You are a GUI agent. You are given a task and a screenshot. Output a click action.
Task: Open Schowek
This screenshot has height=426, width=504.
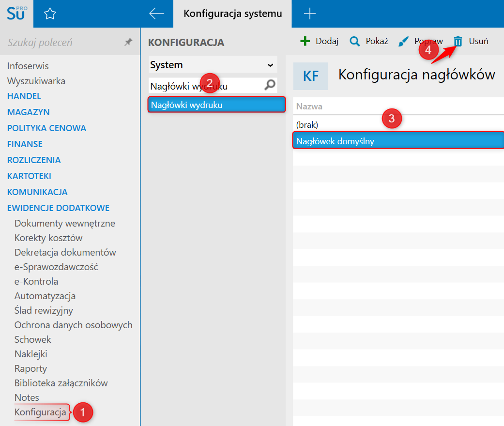pos(32,339)
